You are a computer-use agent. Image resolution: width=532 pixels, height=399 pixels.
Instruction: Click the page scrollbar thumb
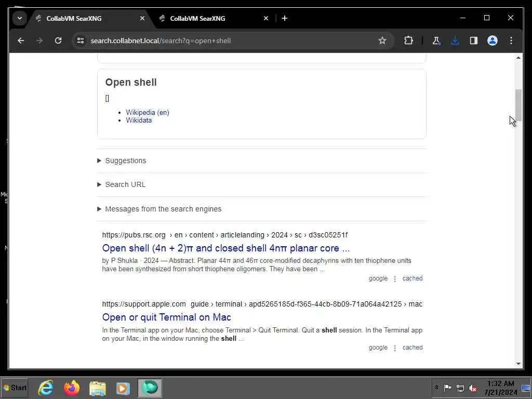pos(518,105)
